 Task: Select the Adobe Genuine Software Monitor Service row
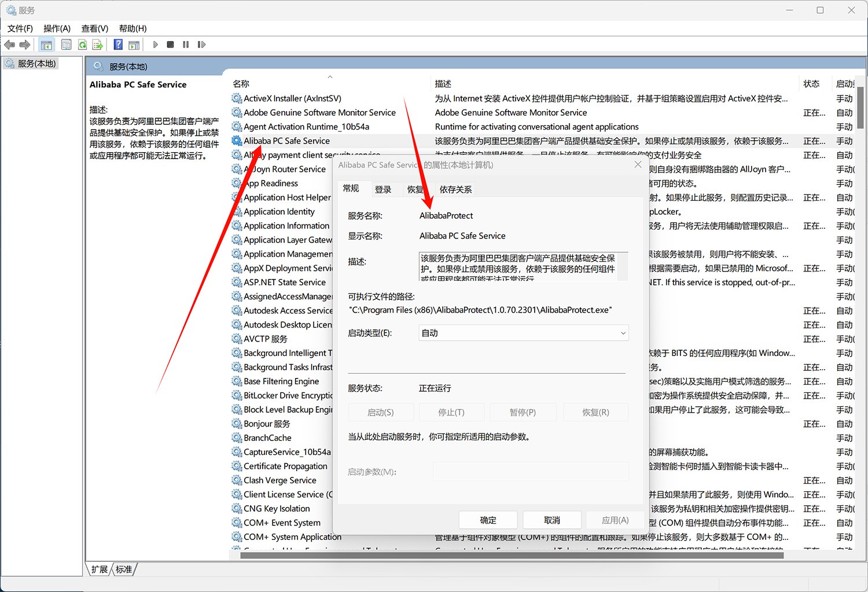click(x=542, y=112)
